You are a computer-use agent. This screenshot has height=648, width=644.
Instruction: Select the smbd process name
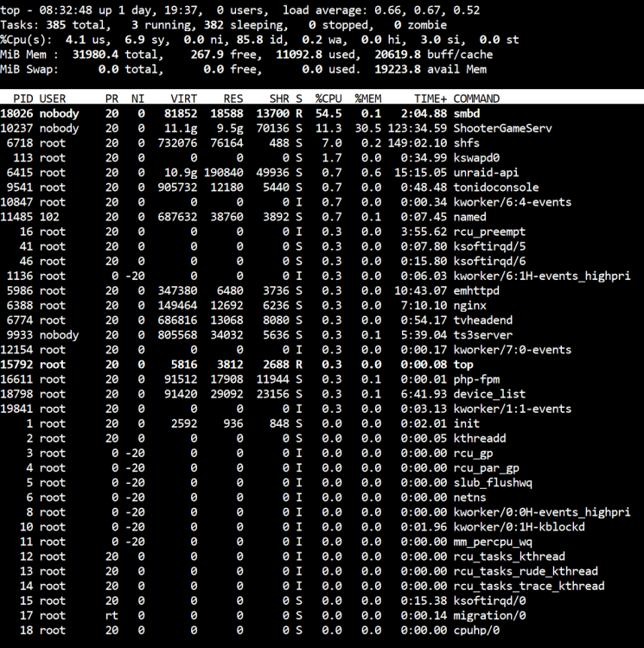tap(467, 114)
